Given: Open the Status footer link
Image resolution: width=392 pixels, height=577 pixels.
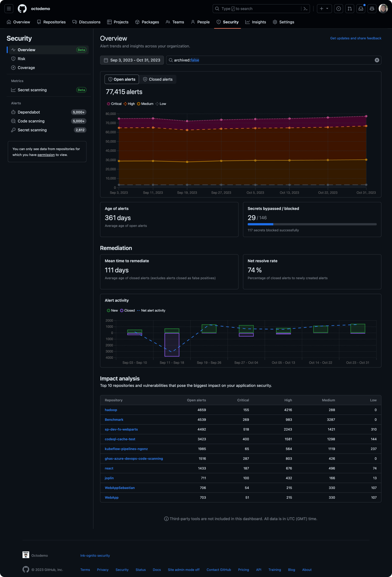Looking at the screenshot, I should tap(141, 570).
